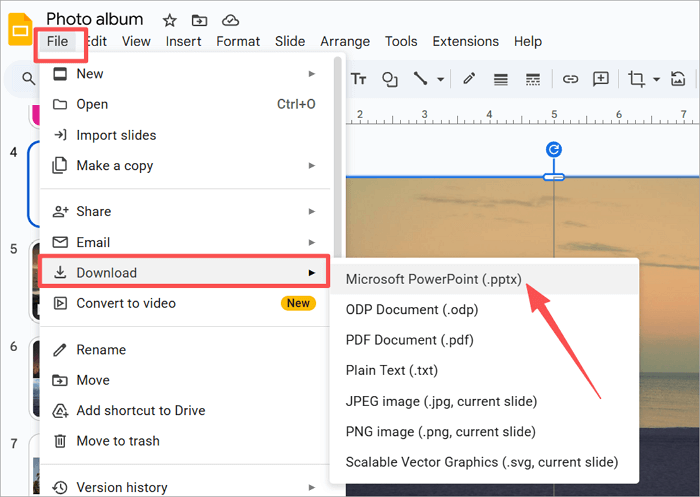Choose Move in File menu

pos(185,380)
